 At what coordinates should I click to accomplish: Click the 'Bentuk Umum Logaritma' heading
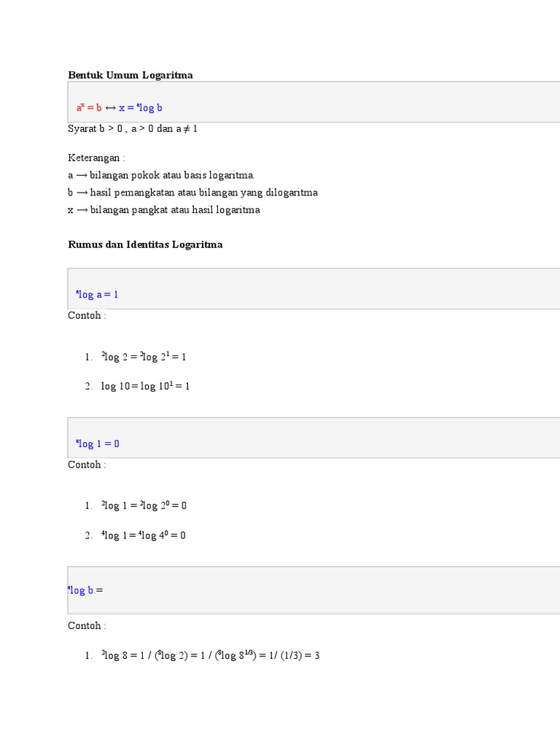pos(131,75)
